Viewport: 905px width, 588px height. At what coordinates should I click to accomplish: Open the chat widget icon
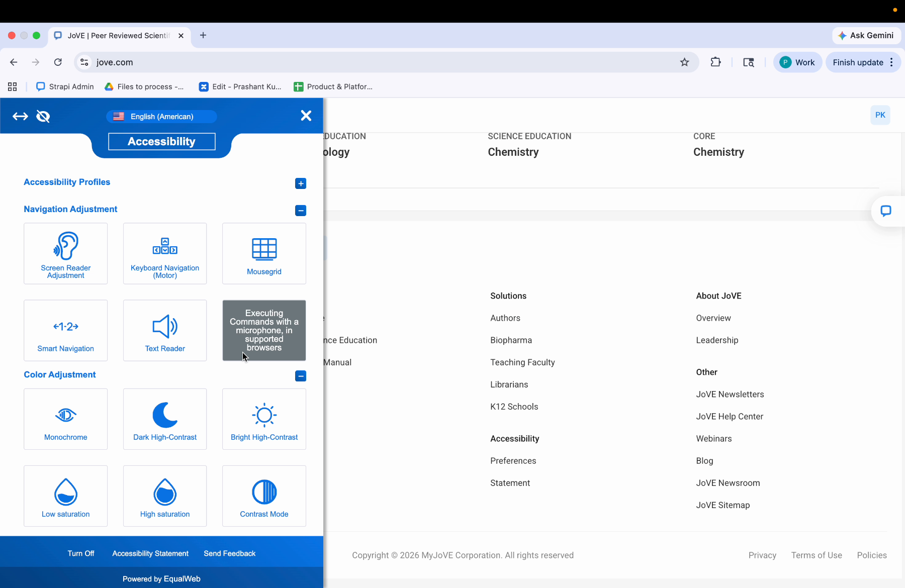click(886, 211)
